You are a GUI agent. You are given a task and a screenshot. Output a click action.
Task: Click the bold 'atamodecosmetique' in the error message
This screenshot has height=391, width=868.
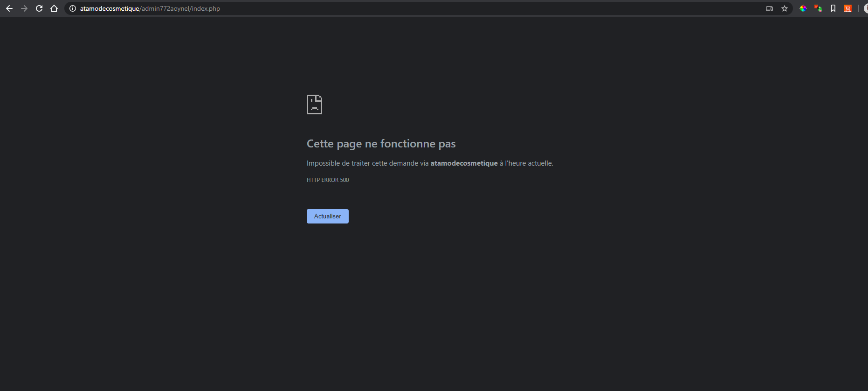pos(464,163)
